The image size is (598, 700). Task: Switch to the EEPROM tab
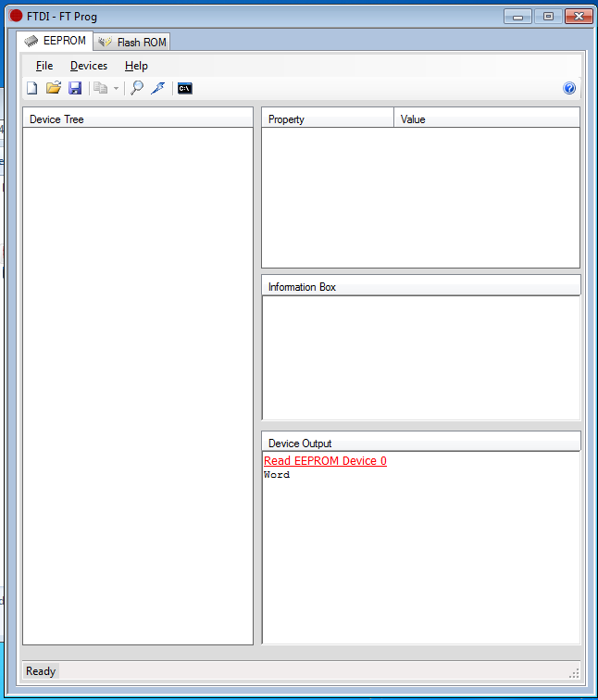coord(55,41)
